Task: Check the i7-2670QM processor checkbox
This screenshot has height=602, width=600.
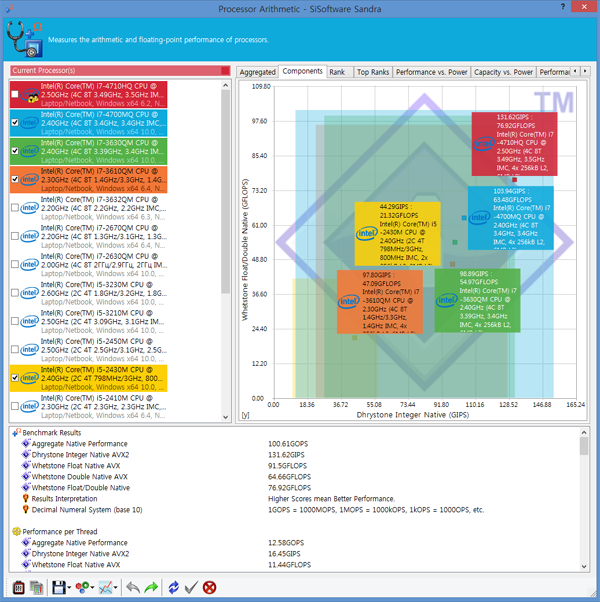Action: (x=15, y=236)
